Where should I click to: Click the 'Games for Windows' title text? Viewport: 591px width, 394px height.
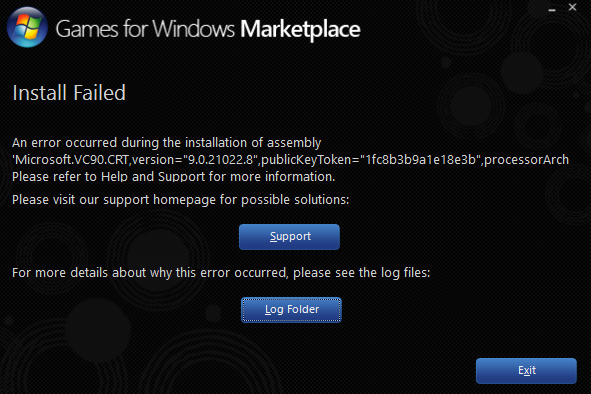pos(145,29)
